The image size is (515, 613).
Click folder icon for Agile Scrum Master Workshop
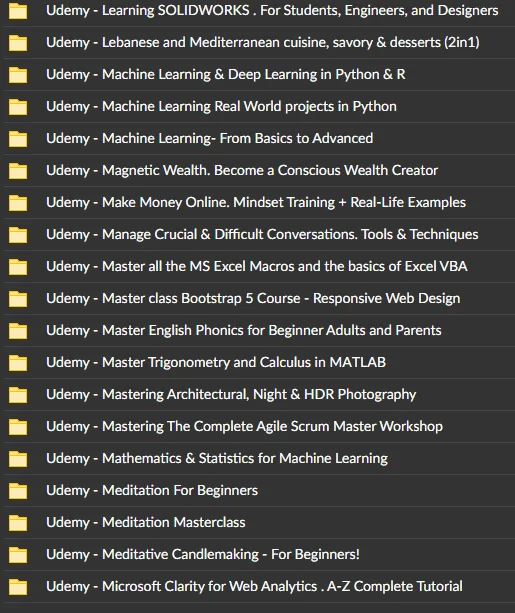pos(18,427)
